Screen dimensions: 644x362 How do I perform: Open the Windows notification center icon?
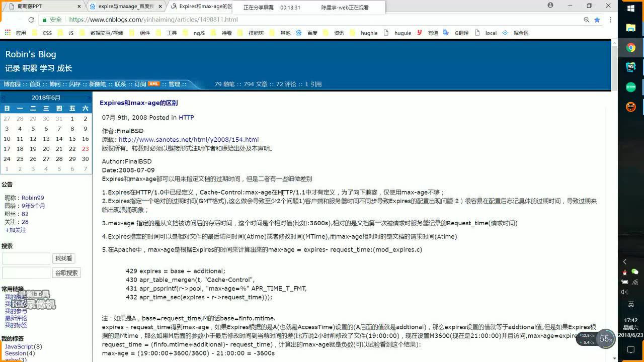(630, 349)
